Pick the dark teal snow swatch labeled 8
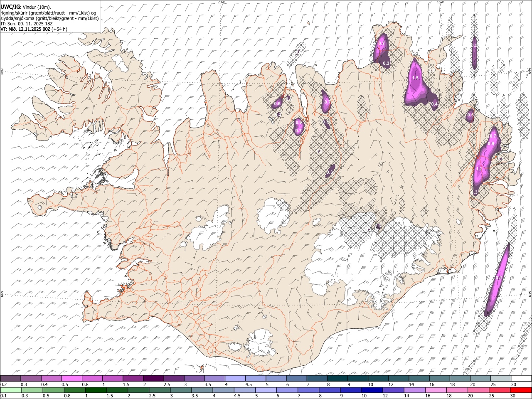Viewport: 532px width, 399px height. (337, 379)
